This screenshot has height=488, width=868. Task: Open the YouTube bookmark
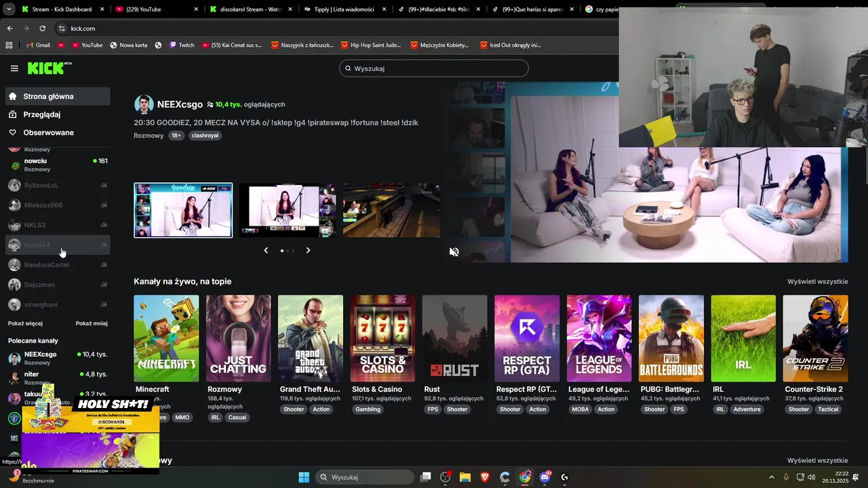click(86, 45)
